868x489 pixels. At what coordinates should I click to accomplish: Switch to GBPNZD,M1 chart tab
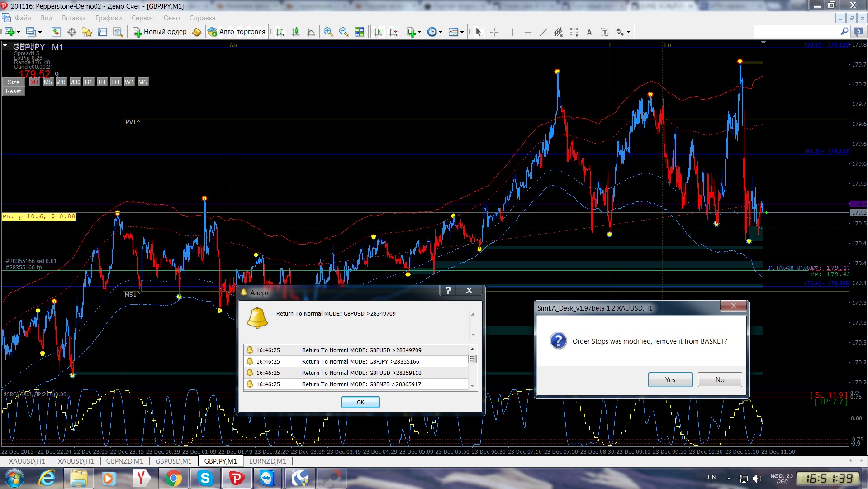[x=125, y=461]
